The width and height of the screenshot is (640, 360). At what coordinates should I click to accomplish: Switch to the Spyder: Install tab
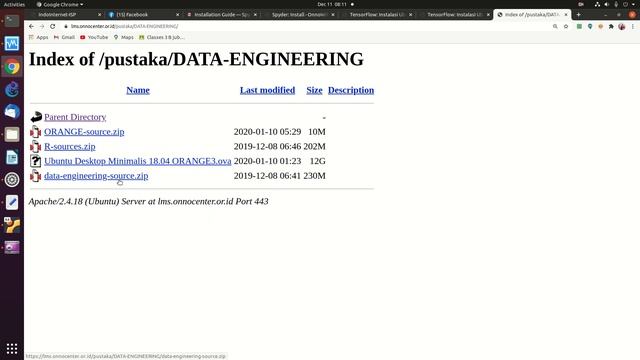[299, 14]
